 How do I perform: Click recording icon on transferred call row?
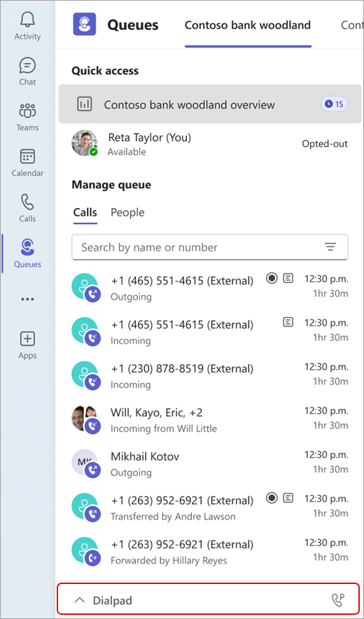pos(271,498)
